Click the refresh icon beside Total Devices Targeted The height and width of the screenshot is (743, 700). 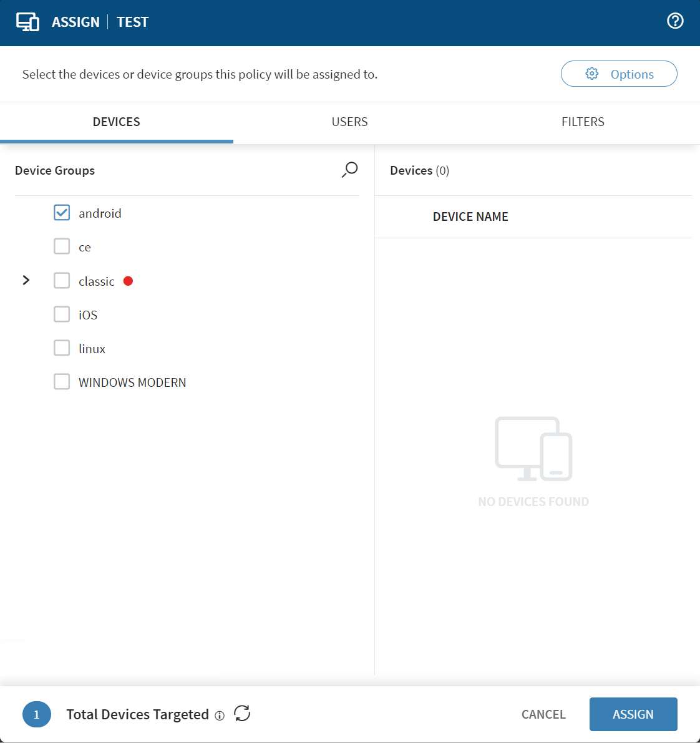coord(242,713)
